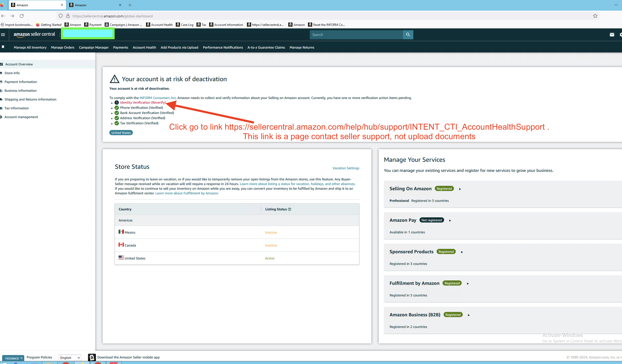
Task: Open the Account Information bookmark
Action: click(x=226, y=25)
